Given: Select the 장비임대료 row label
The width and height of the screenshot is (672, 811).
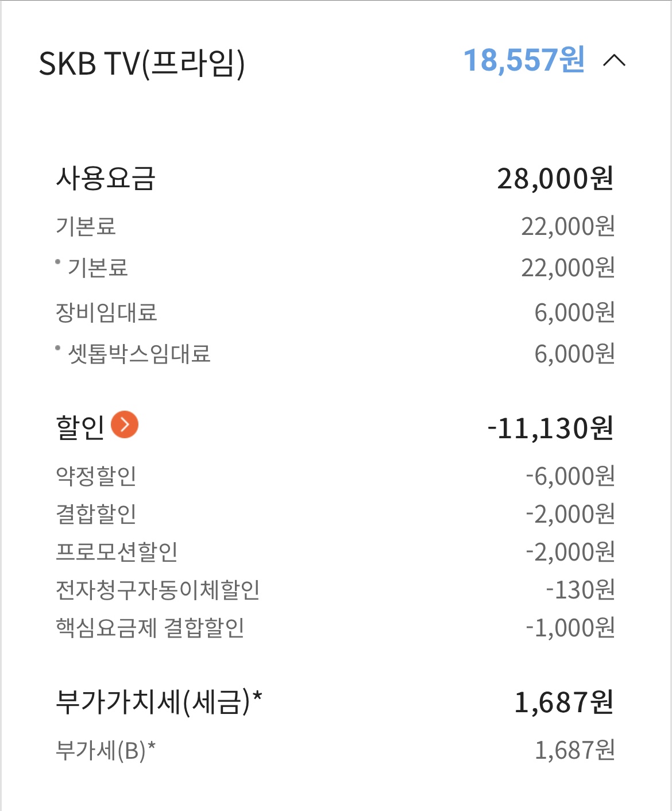Looking at the screenshot, I should pyautogui.click(x=106, y=312).
